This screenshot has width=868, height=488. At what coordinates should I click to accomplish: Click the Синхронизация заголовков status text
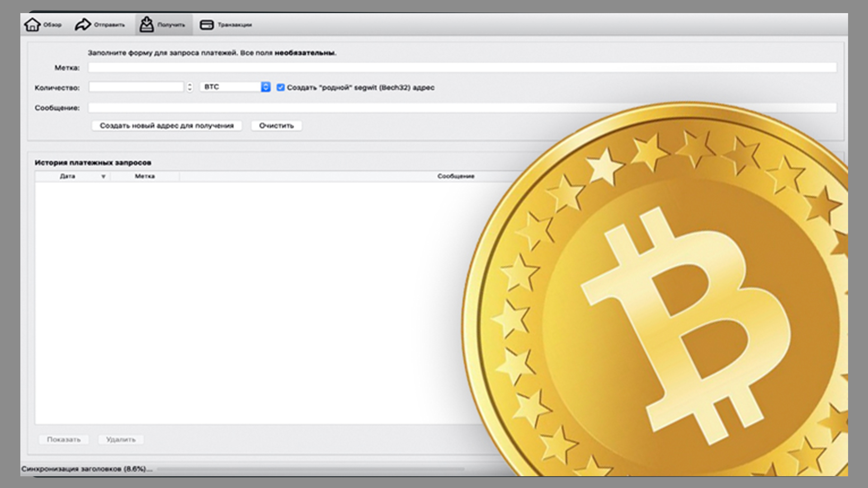point(87,469)
